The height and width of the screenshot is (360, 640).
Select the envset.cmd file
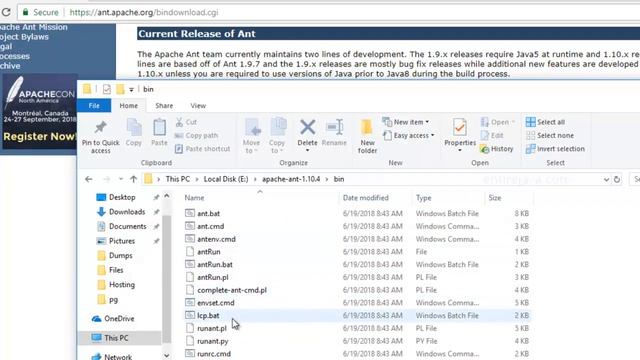[216, 303]
